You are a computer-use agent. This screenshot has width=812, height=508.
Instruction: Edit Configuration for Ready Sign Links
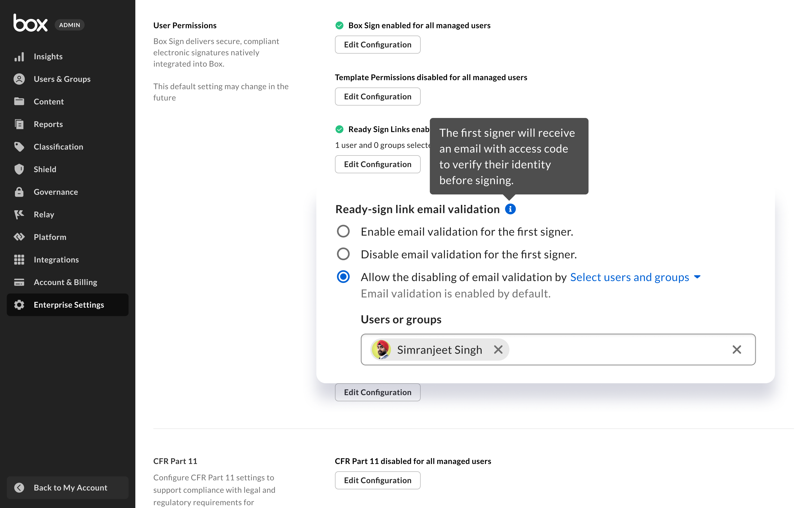[x=378, y=164]
